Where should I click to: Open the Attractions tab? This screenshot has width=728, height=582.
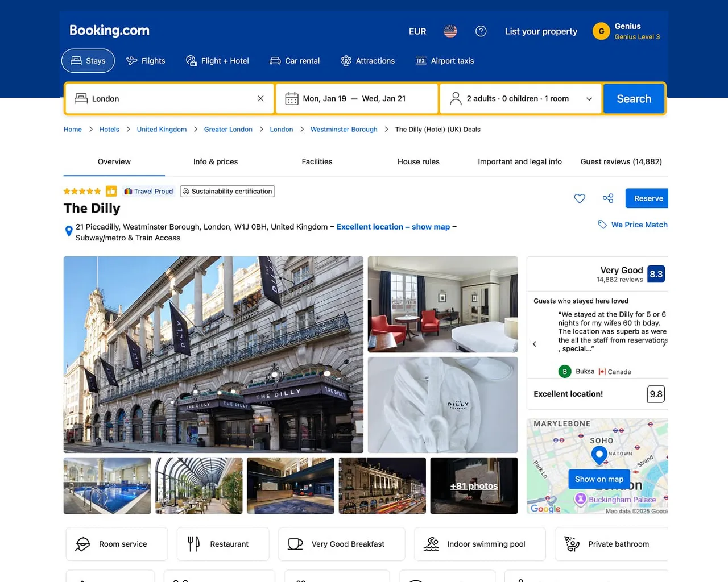click(x=367, y=61)
